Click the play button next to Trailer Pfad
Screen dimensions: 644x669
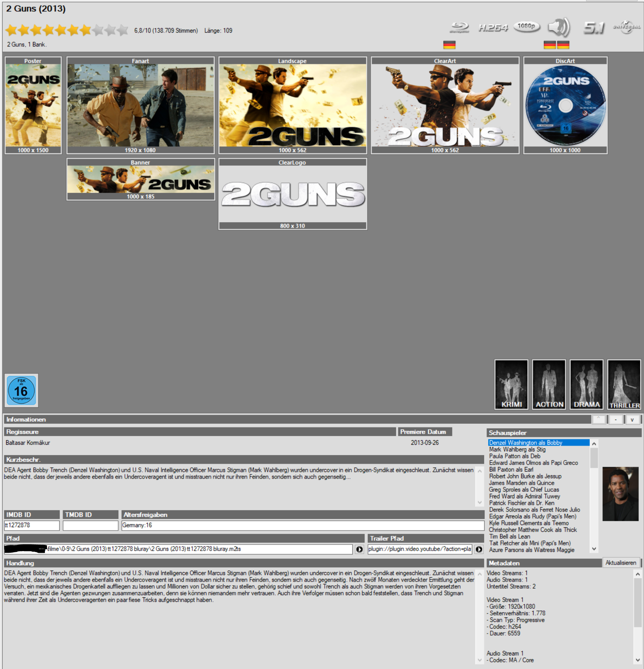[479, 549]
